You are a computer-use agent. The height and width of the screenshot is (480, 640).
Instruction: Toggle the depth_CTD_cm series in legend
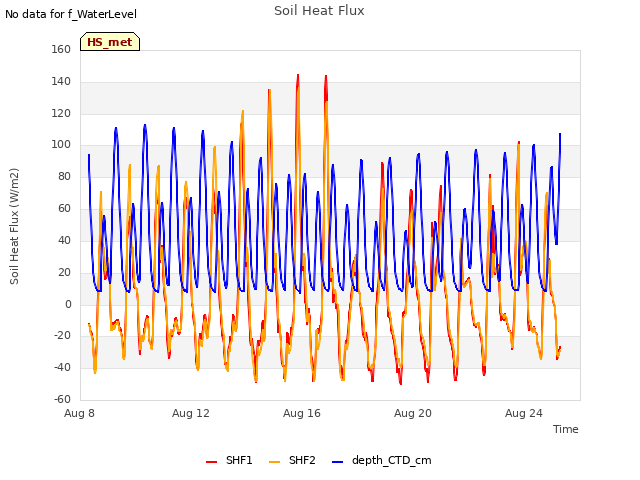(x=382, y=460)
